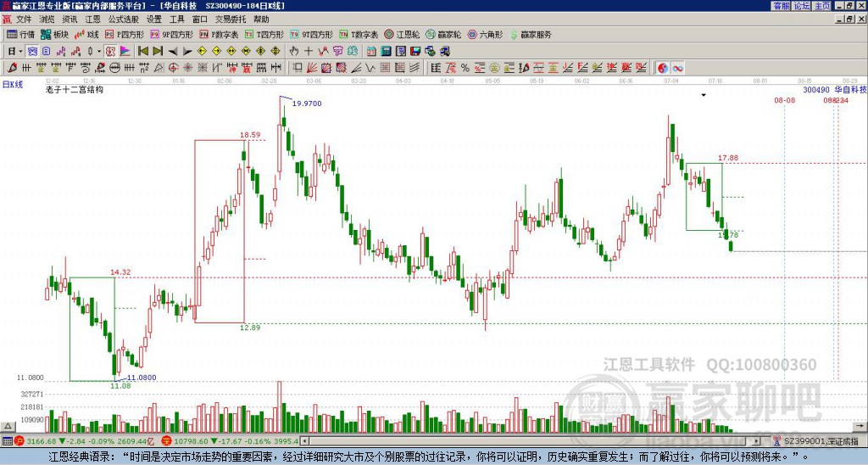
Task: Open the 9T四方形 tool
Action: pos(312,34)
